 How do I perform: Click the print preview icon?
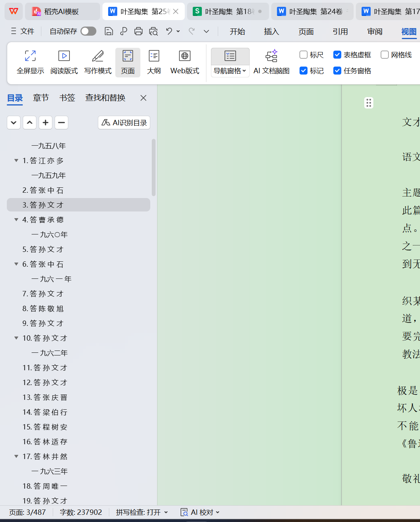153,31
